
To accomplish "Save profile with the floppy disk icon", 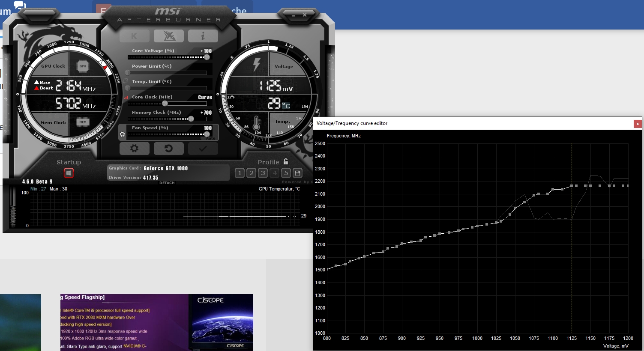I will (x=298, y=173).
